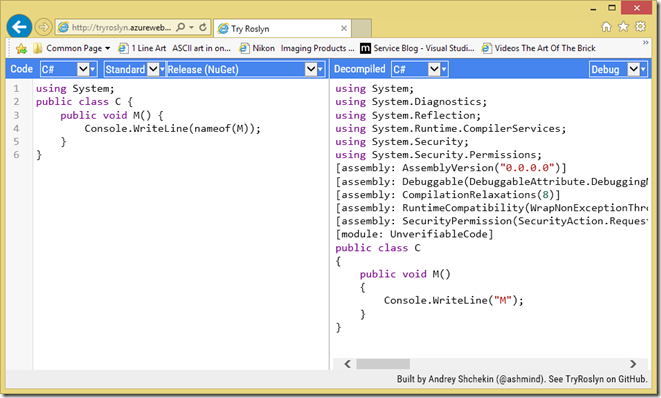Image resolution: width=661 pixels, height=398 pixels.
Task: Open the browser Tools gear icon
Action: [x=640, y=27]
